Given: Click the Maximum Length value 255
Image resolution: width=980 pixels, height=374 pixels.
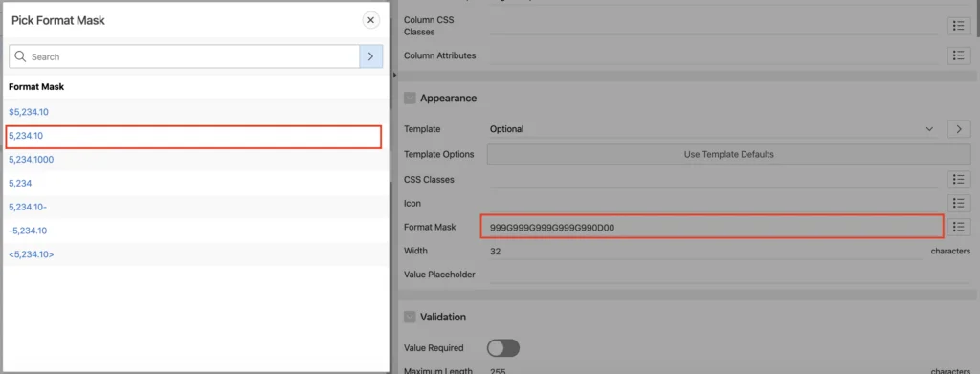Looking at the screenshot, I should 498,371.
